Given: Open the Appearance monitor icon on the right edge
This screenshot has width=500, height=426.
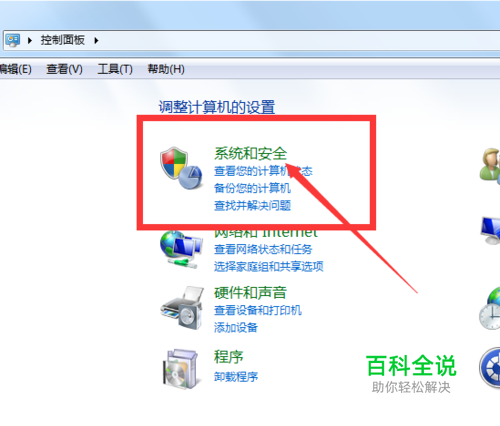Looking at the screenshot, I should point(490,231).
